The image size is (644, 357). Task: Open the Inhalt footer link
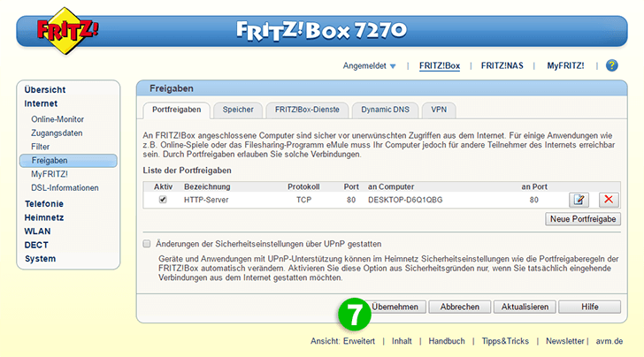402,341
